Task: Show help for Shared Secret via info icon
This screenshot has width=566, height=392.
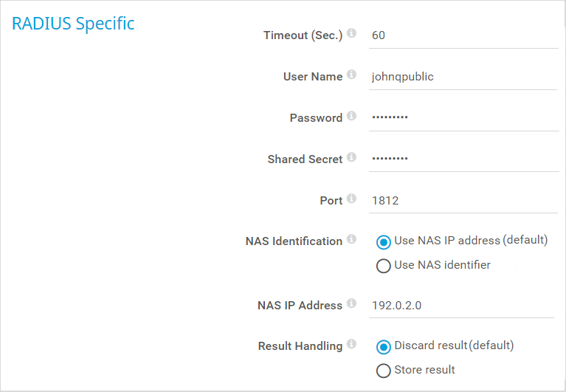Action: pos(351,157)
